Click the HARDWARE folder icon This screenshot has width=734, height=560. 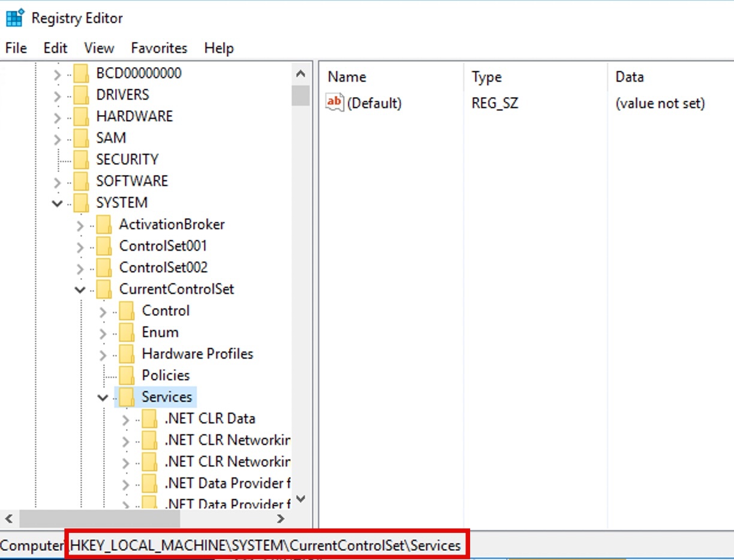(x=81, y=117)
